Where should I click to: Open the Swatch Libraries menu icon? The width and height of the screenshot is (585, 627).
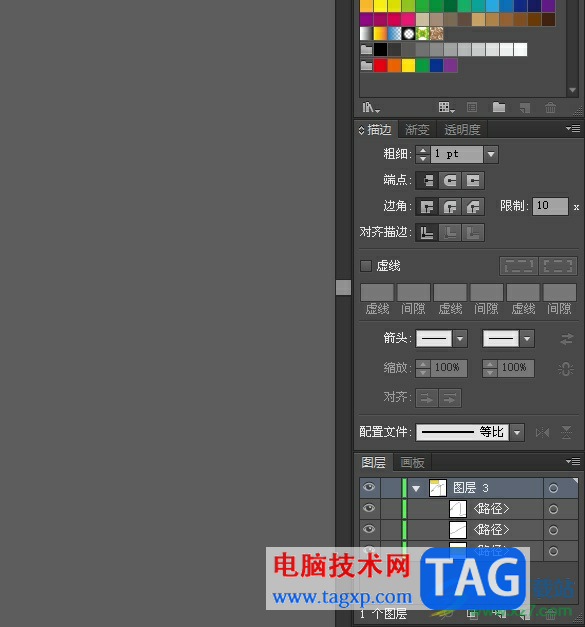pyautogui.click(x=371, y=108)
